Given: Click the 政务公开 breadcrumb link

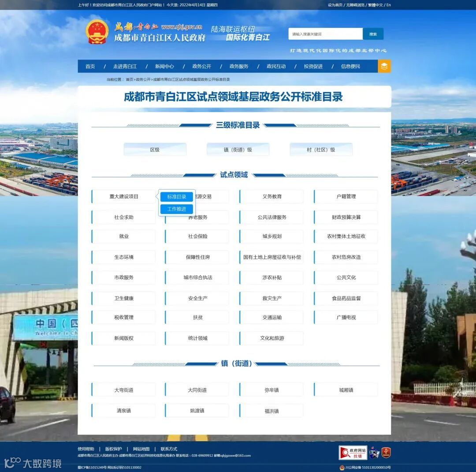Looking at the screenshot, I should pos(143,79).
